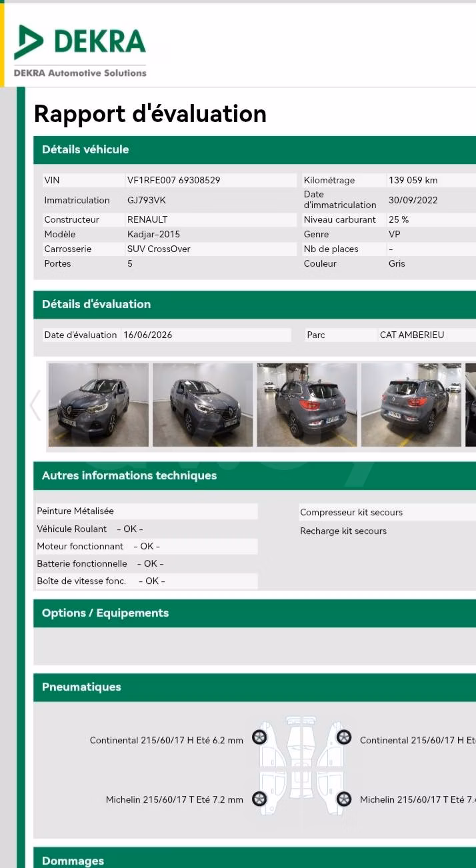Screen dimensions: 476x868
Task: Click the Rapport d'évaluation title
Action: (x=150, y=113)
